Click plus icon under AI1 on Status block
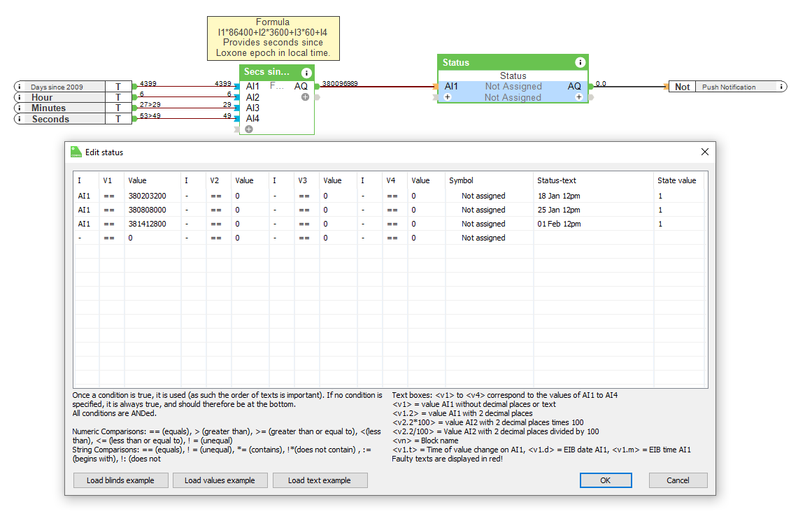Image resolution: width=812 pixels, height=516 pixels. (448, 97)
